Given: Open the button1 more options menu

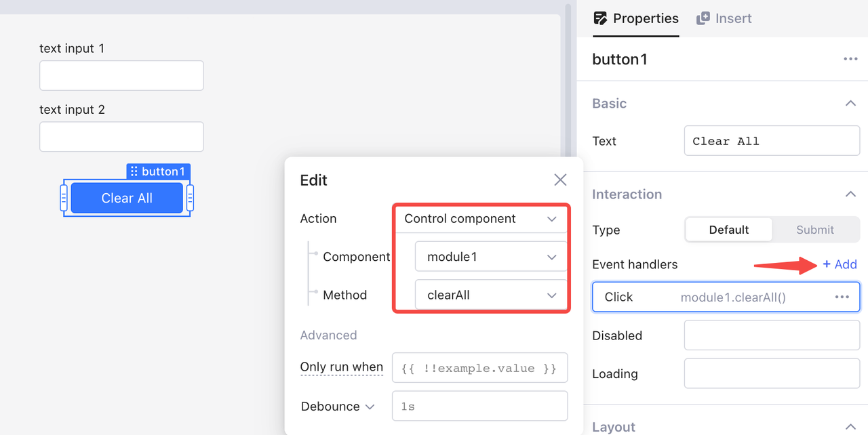Looking at the screenshot, I should pos(850,60).
